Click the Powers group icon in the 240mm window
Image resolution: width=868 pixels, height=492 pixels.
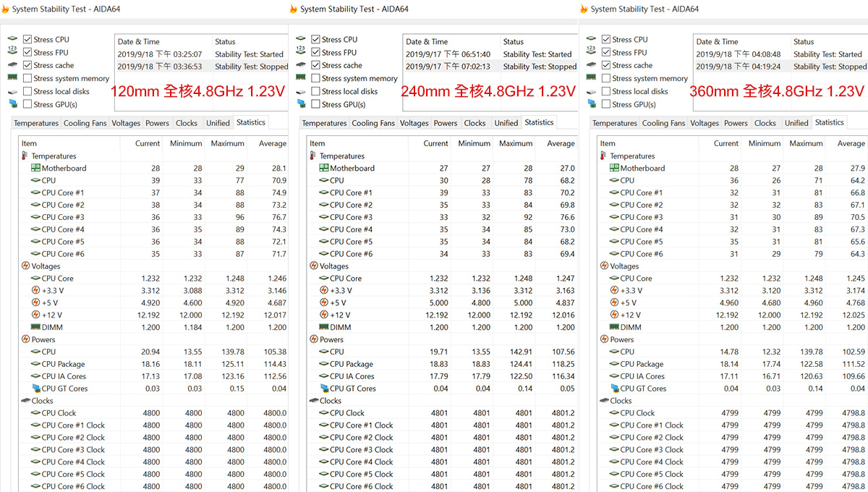click(314, 339)
